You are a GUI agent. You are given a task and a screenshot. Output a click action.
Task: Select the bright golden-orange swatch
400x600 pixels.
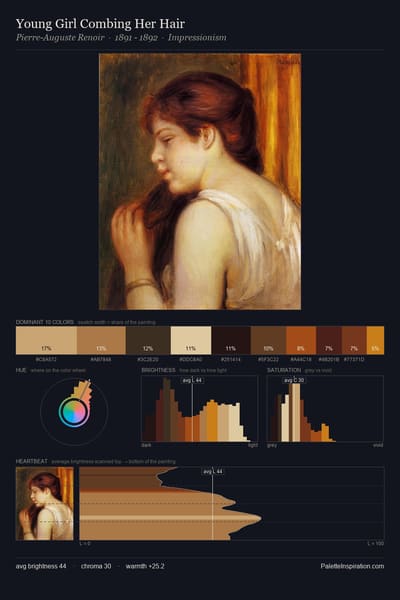(375, 340)
